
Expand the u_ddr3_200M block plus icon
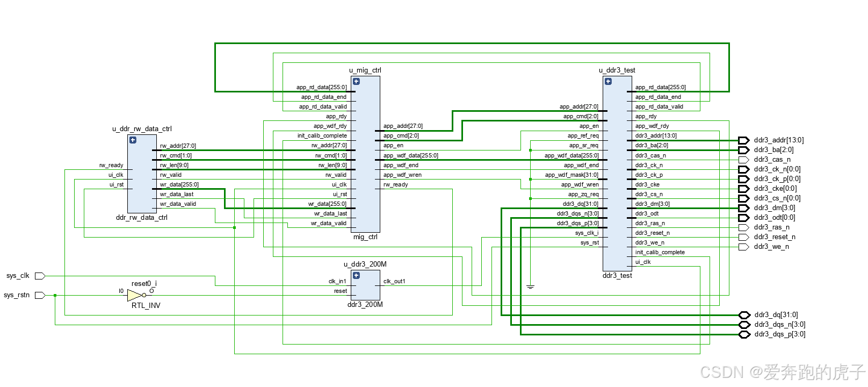point(356,275)
